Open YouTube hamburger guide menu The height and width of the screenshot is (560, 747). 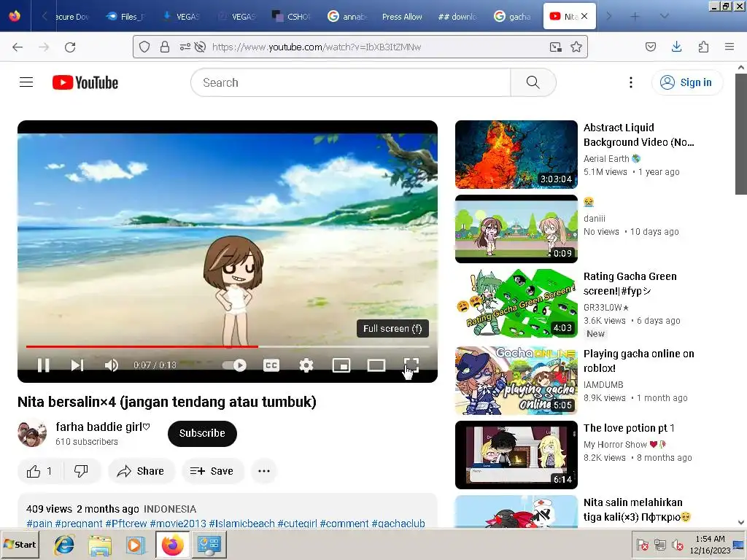26,82
